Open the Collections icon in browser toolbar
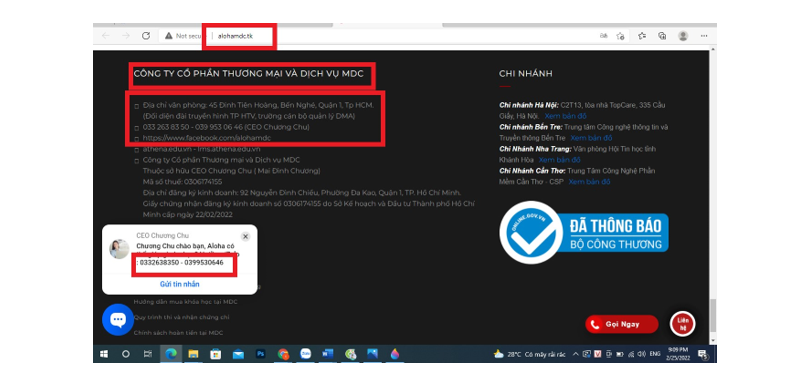Viewport: 808px width, 375px height. tap(662, 36)
